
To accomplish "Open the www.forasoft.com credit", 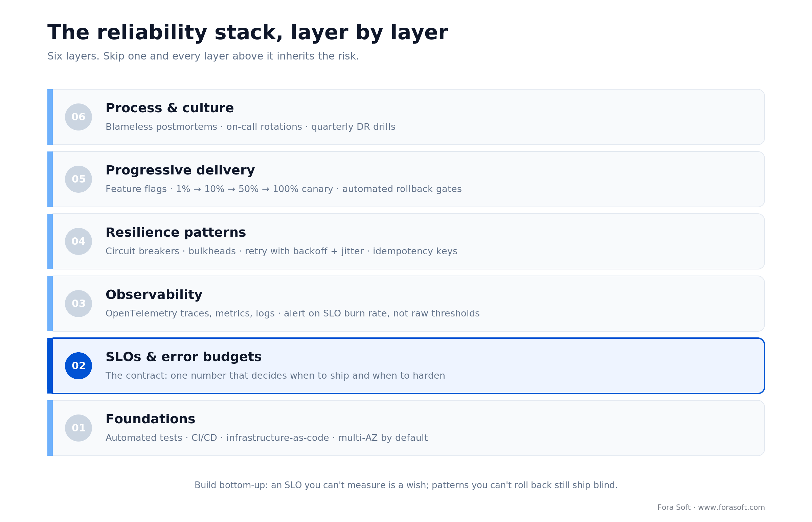I will 731,507.
